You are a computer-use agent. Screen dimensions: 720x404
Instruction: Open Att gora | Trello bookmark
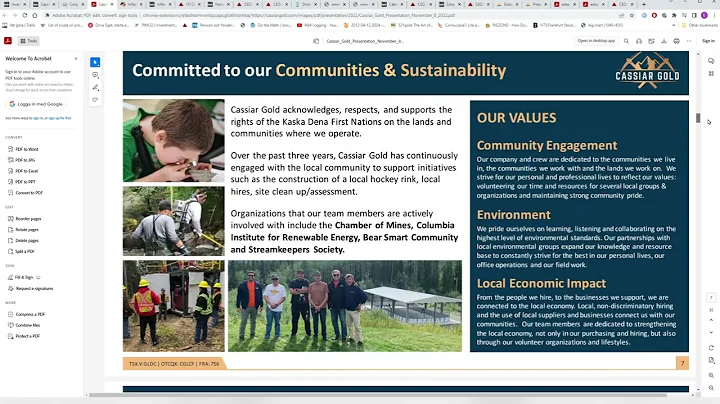[19, 25]
